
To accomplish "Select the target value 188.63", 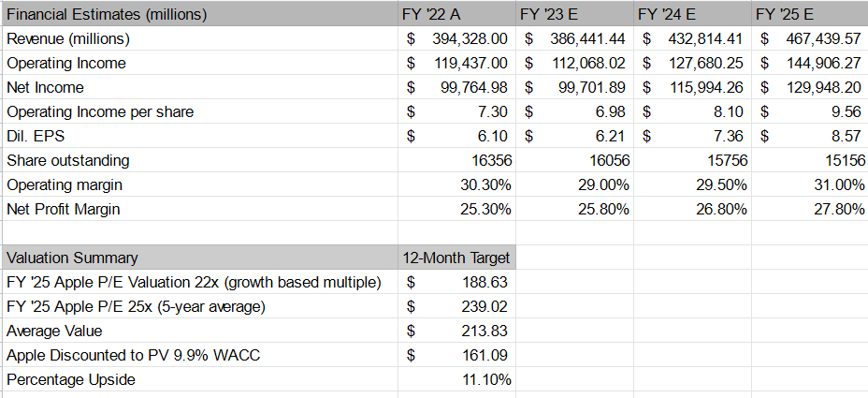I will coord(456,282).
